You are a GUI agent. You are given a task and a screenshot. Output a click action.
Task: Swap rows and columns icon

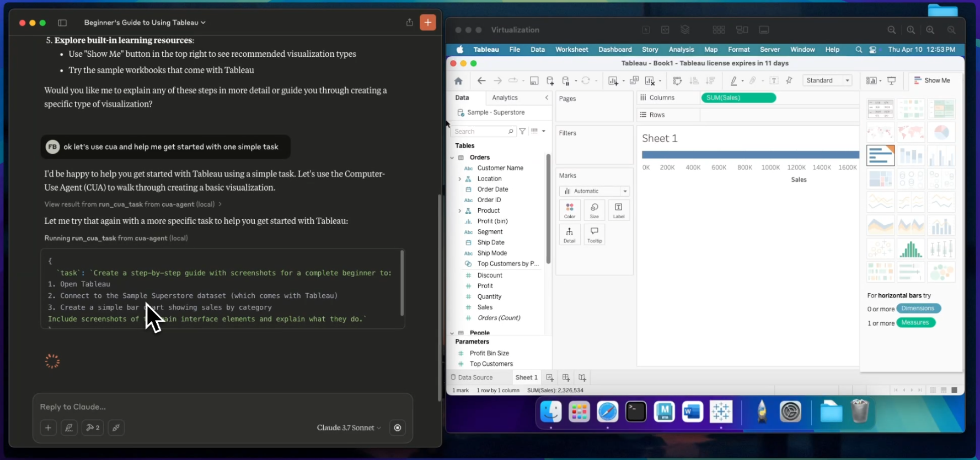(678, 81)
